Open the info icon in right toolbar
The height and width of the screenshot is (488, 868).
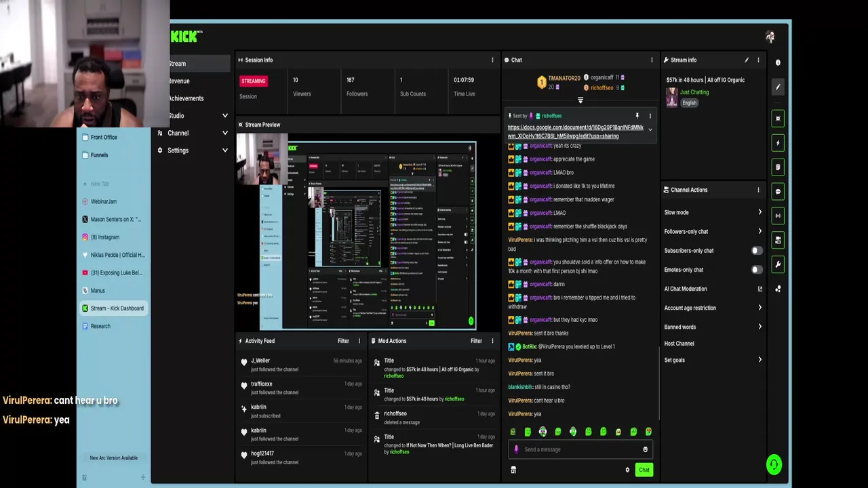pos(778,62)
